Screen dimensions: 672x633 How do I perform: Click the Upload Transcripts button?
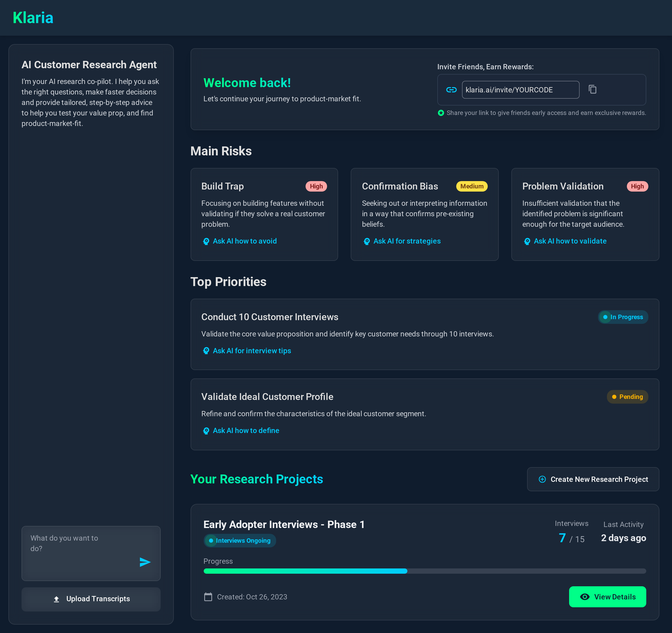click(x=91, y=599)
